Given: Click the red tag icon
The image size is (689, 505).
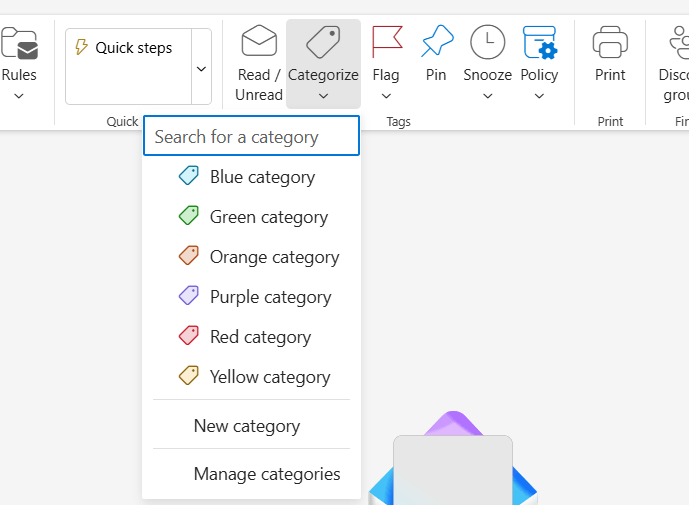Looking at the screenshot, I should pyautogui.click(x=189, y=335).
